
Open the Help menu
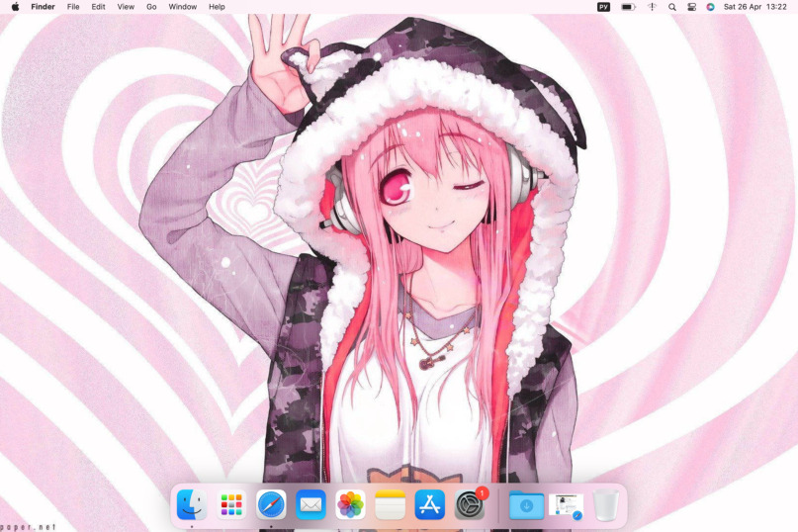[217, 7]
